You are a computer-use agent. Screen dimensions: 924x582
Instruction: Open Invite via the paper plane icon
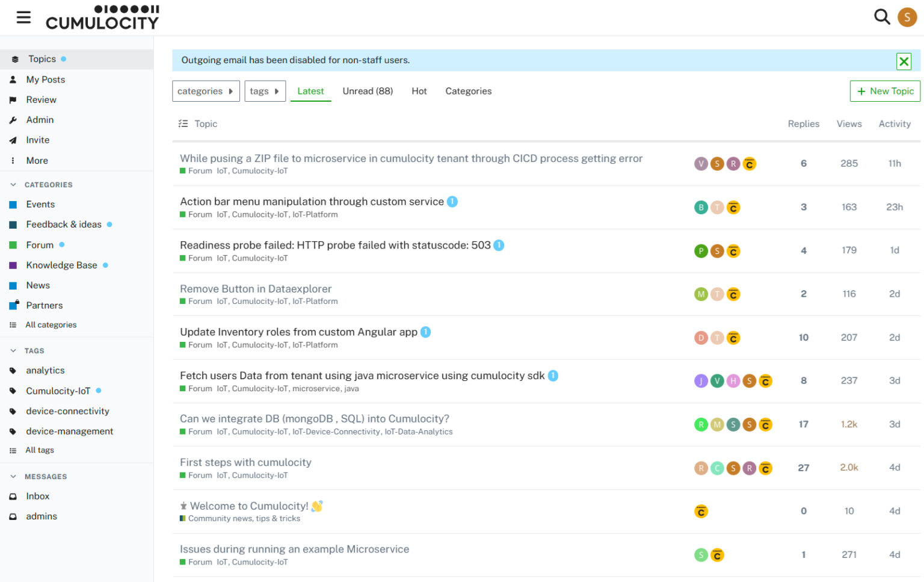[x=14, y=140]
